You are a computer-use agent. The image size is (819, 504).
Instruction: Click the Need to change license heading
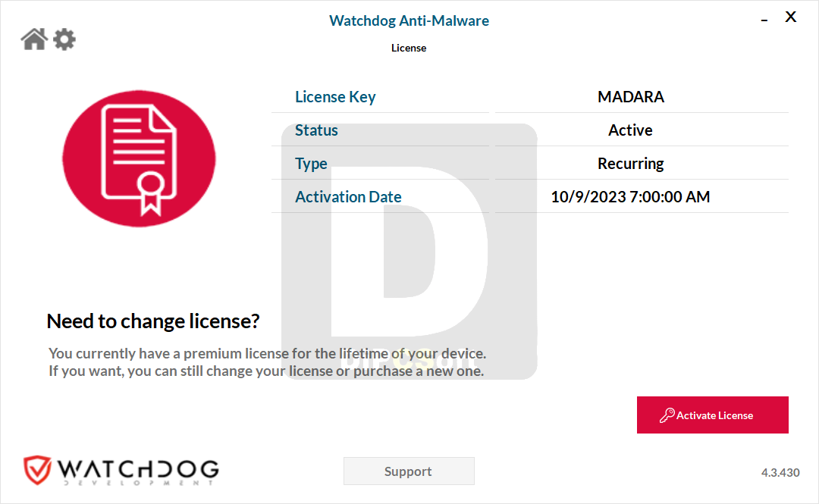tap(153, 321)
